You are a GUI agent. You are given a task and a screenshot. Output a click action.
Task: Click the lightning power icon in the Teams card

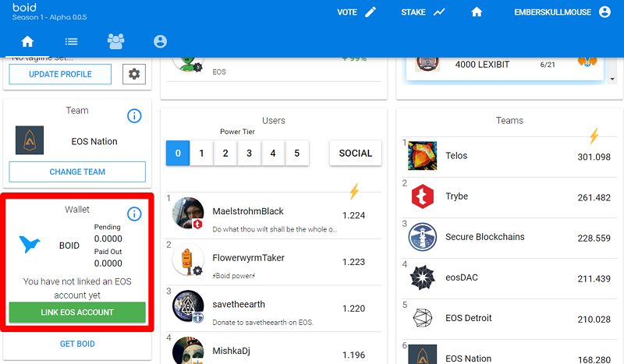pos(594,136)
